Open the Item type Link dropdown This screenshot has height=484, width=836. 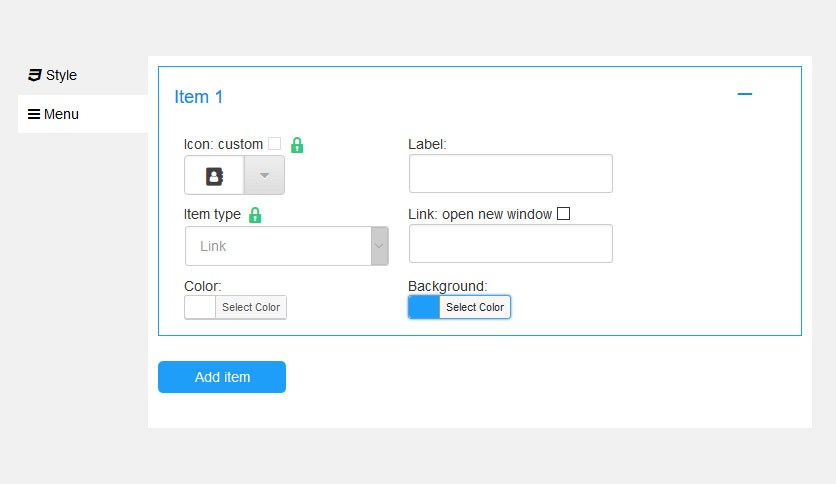(x=287, y=246)
